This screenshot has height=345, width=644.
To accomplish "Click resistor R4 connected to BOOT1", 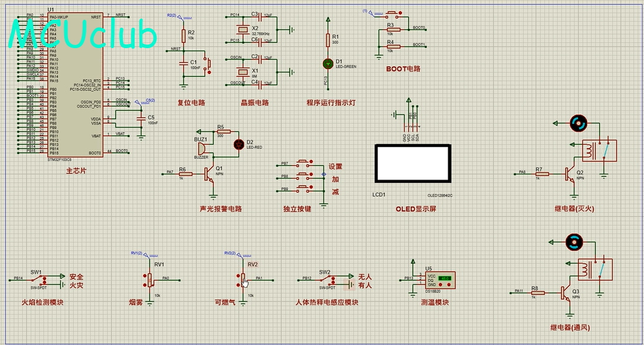I will pos(393,47).
